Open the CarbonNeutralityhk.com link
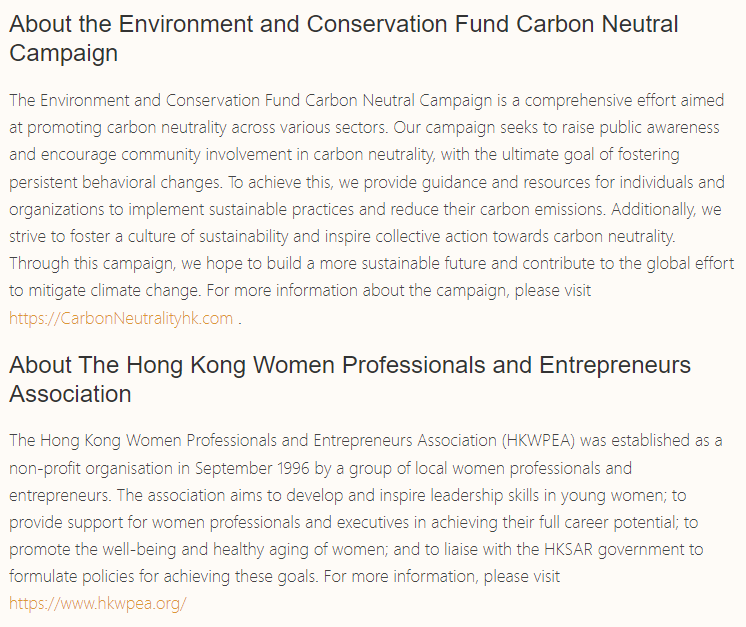This screenshot has width=746, height=627. pos(121,318)
